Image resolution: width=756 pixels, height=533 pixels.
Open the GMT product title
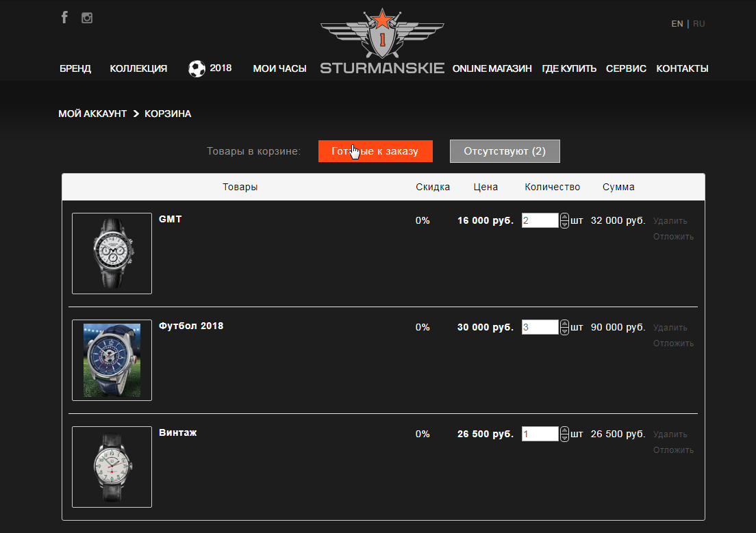pyautogui.click(x=171, y=219)
